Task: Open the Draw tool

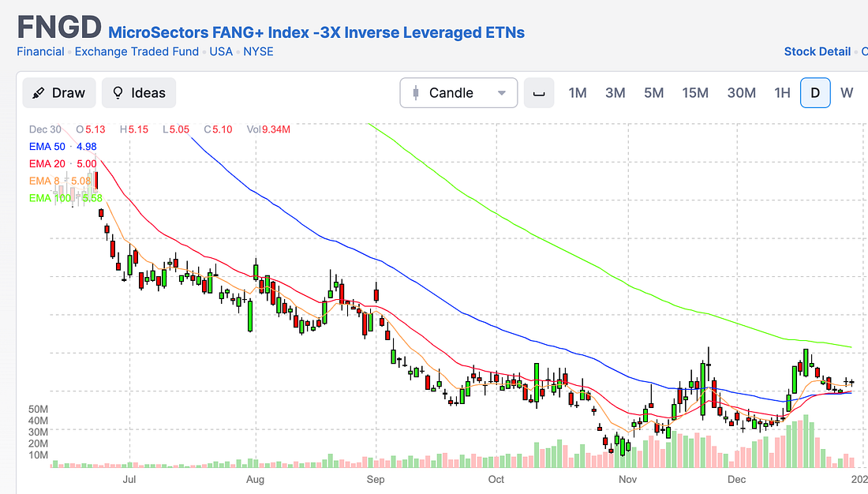Action: click(58, 93)
